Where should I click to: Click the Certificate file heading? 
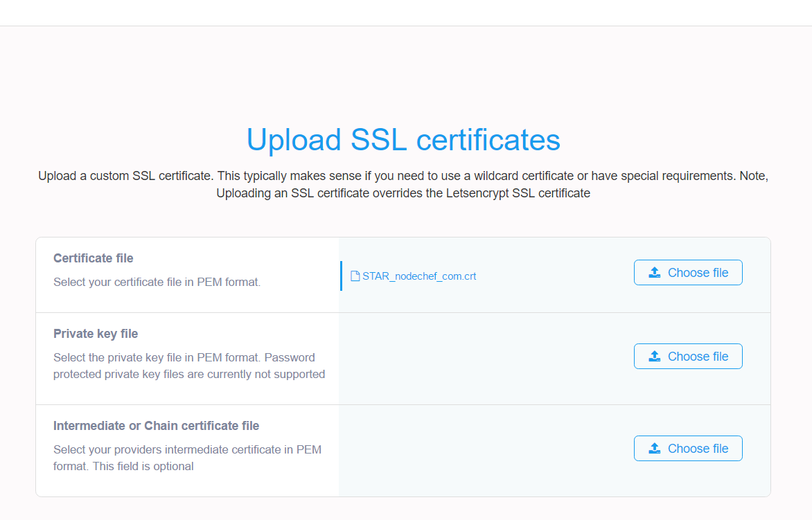coord(94,258)
